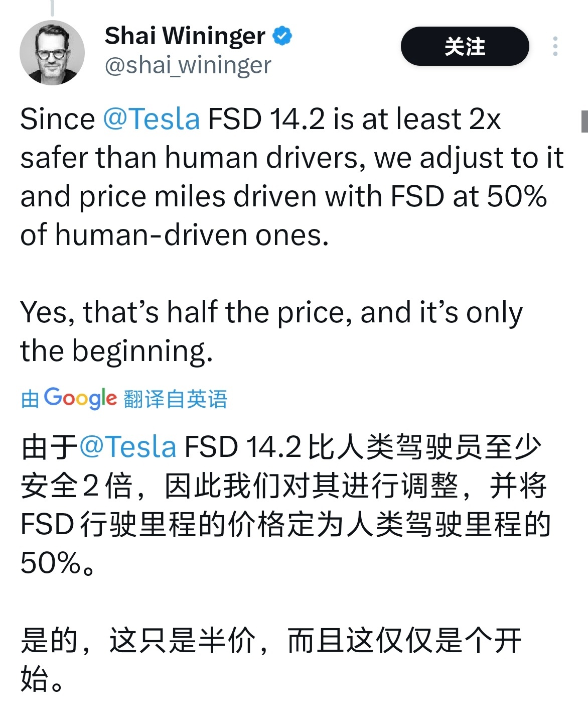Tap "the beginning." at English tweet end

116,351
